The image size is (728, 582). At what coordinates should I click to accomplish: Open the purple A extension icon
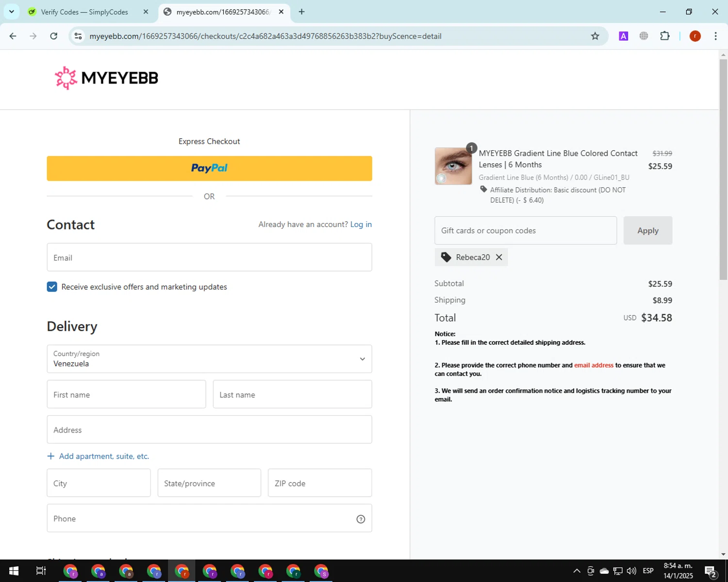click(624, 36)
